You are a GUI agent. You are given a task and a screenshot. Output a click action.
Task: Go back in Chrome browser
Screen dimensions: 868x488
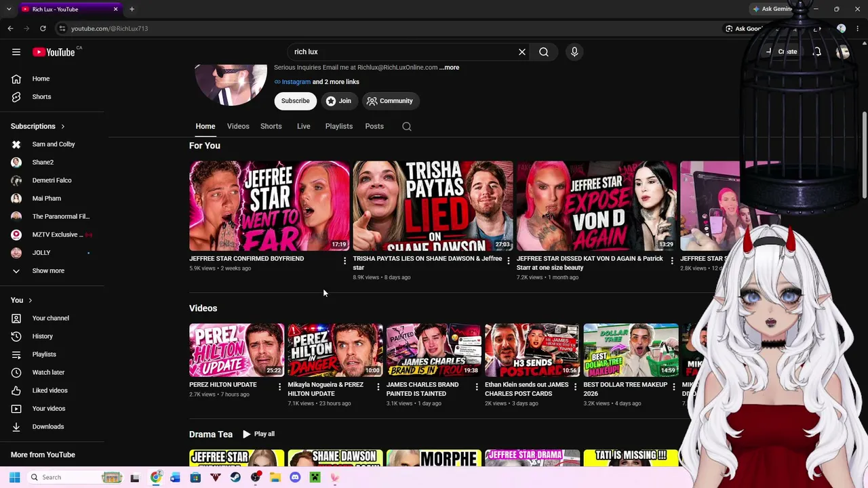point(10,28)
